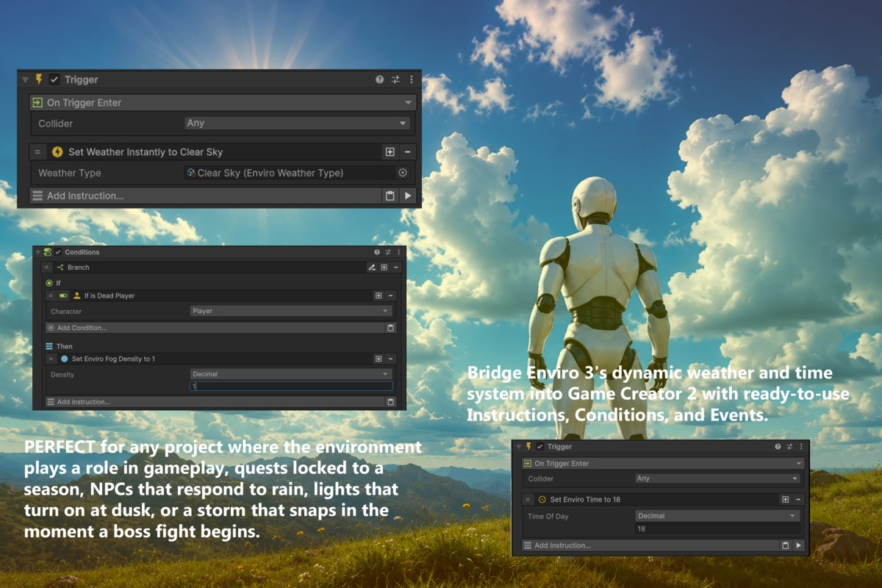Viewport: 882px width, 588px height.
Task: Open help for the Enviro Time Trigger component
Action: 778,447
